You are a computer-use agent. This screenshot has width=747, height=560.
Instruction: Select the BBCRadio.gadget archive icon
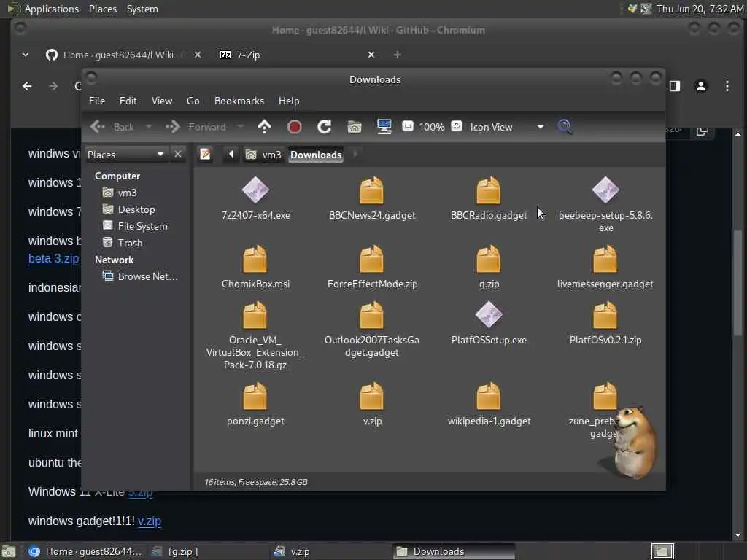488,190
